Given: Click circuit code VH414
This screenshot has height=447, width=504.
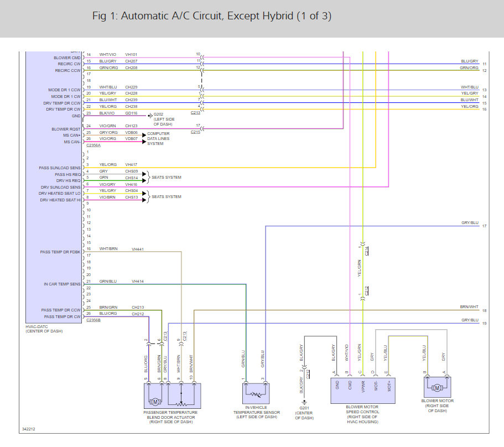Looking at the screenshot, I should coord(138,281).
